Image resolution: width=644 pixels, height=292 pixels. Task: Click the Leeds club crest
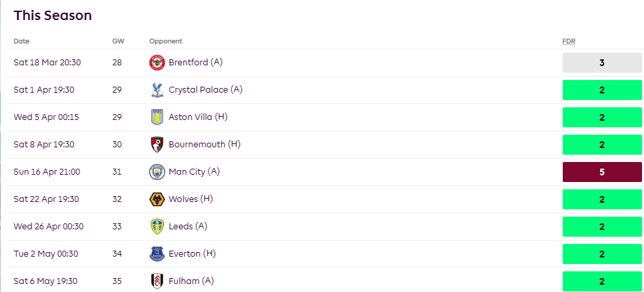click(x=157, y=227)
